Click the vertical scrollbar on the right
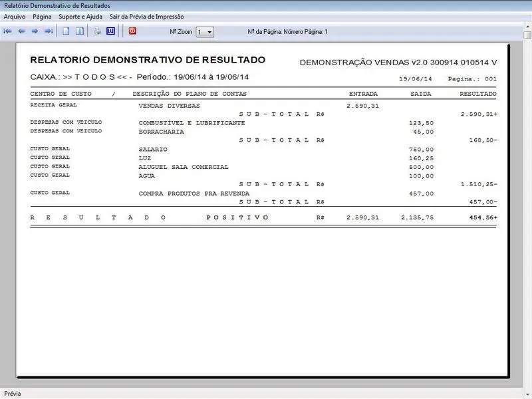The image size is (532, 399). [x=527, y=199]
